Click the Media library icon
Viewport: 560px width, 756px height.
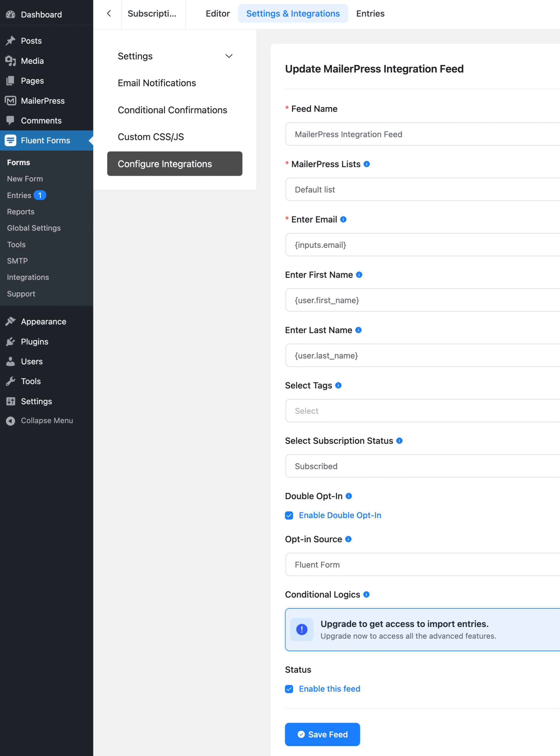tap(11, 61)
